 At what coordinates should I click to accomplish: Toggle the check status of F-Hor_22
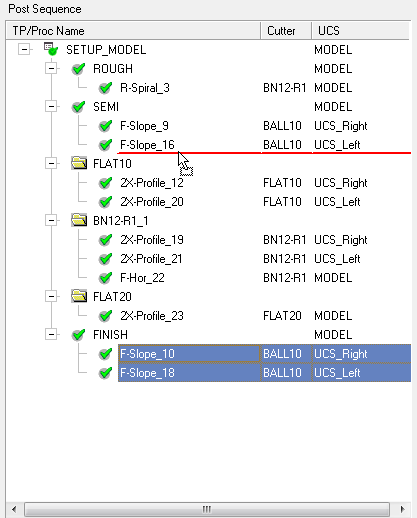click(x=106, y=278)
